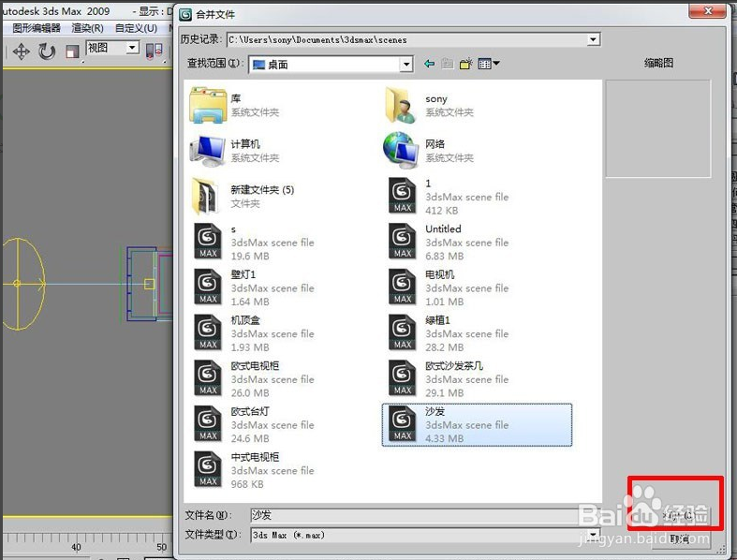Expand the 历史记录 path dropdown
The width and height of the screenshot is (737, 560).
pos(593,39)
